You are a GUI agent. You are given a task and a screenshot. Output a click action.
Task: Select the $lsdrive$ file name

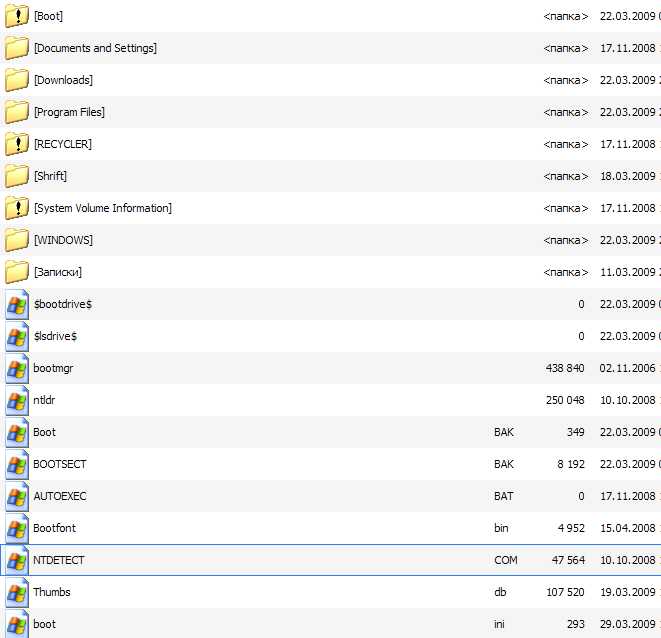[x=55, y=336]
